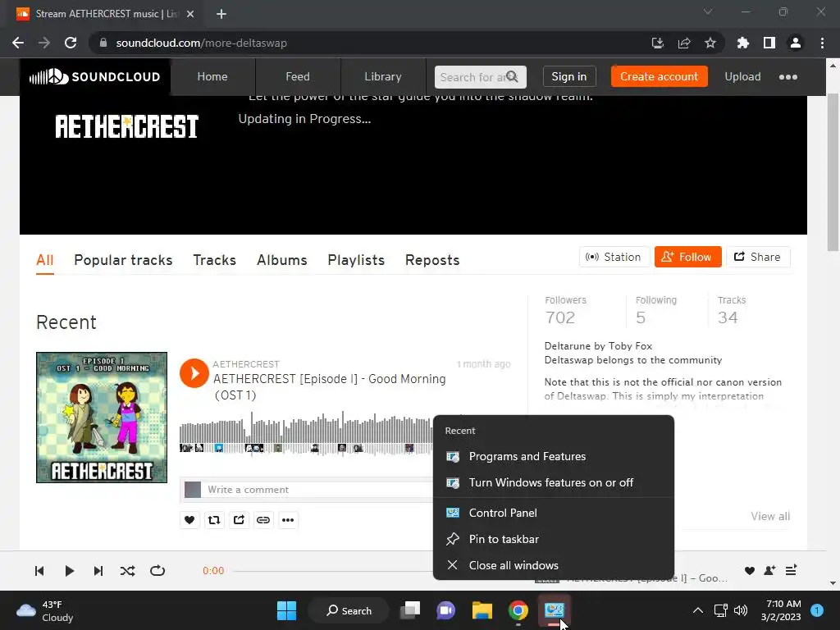Viewport: 840px width, 630px height.
Task: Click the Followers count 702
Action: coord(560,317)
